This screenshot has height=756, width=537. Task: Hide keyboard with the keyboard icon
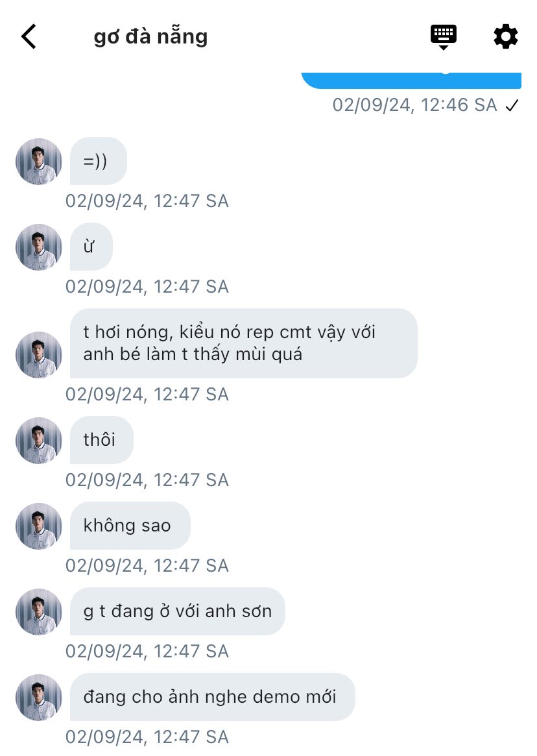click(444, 36)
